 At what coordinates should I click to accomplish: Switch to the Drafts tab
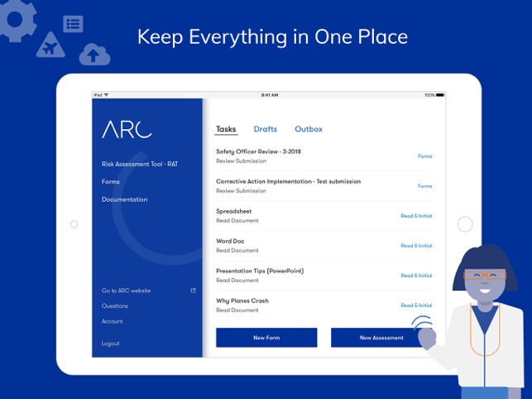(266, 129)
